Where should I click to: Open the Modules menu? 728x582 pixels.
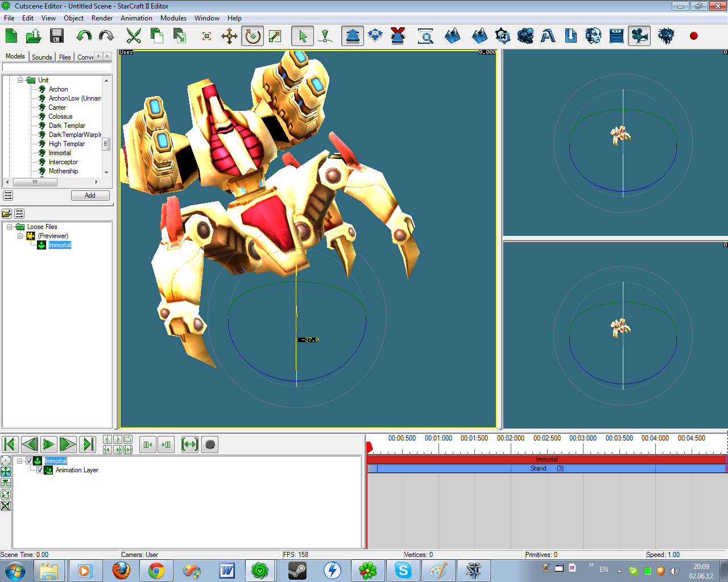tap(173, 18)
